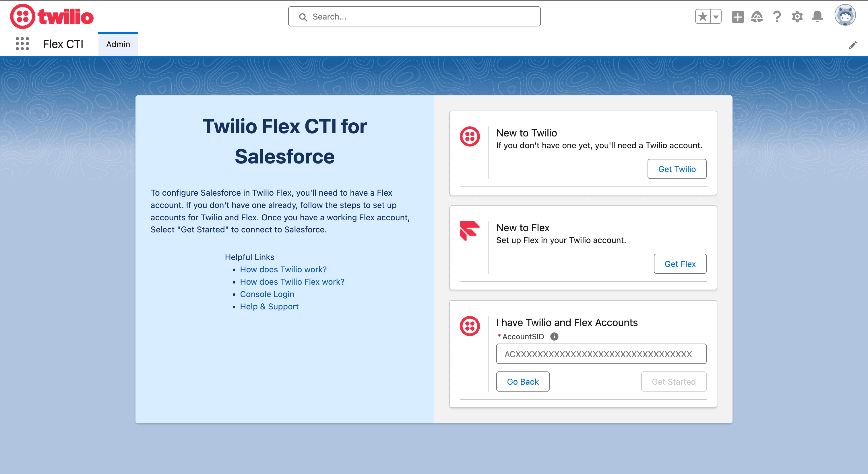Click the pencil edit page icon

point(852,45)
